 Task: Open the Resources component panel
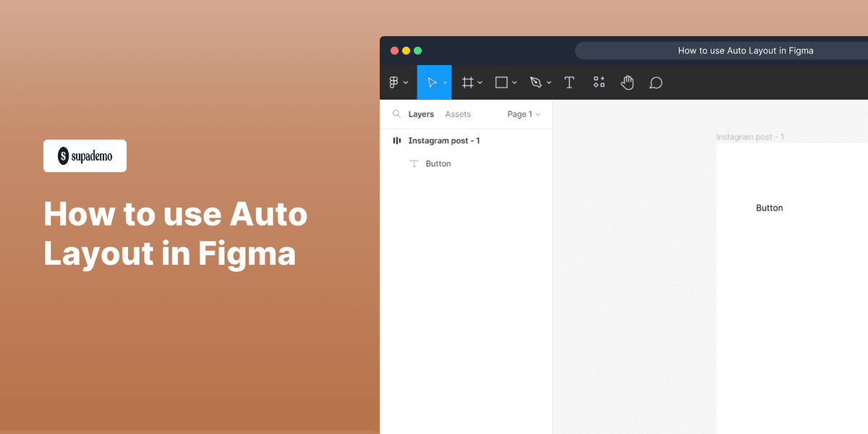point(598,82)
